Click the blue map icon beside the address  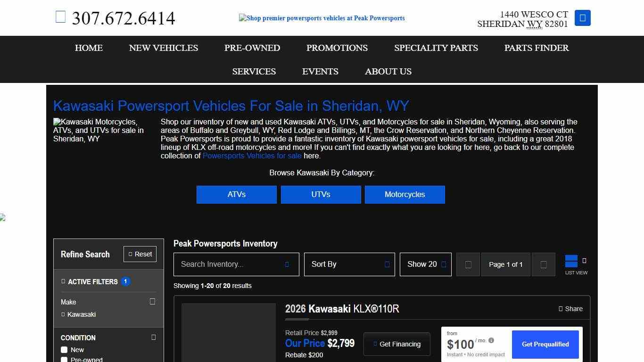[582, 18]
